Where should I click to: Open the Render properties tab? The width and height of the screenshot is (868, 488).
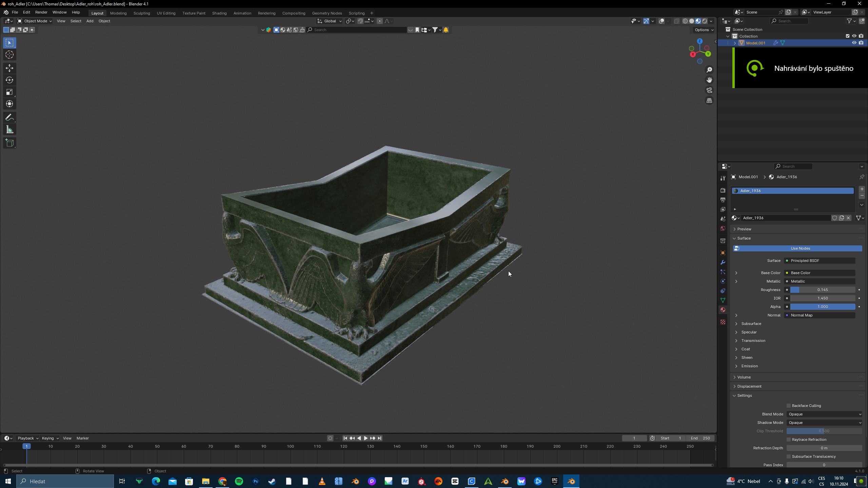click(723, 190)
